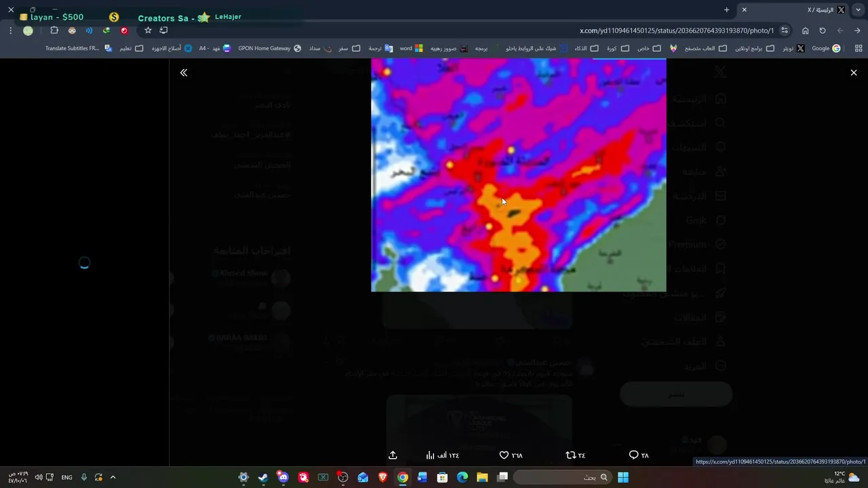Open the browser three-dot menu

point(10,30)
